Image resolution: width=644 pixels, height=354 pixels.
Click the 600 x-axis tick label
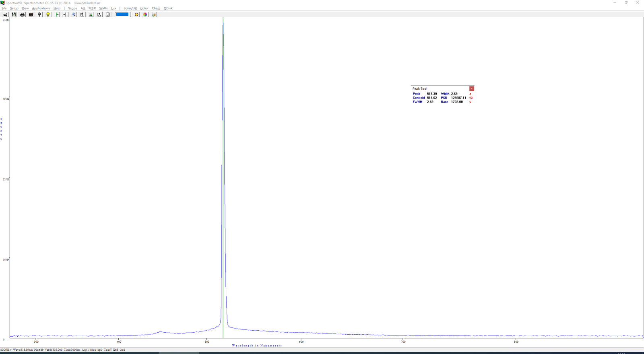[x=301, y=342]
